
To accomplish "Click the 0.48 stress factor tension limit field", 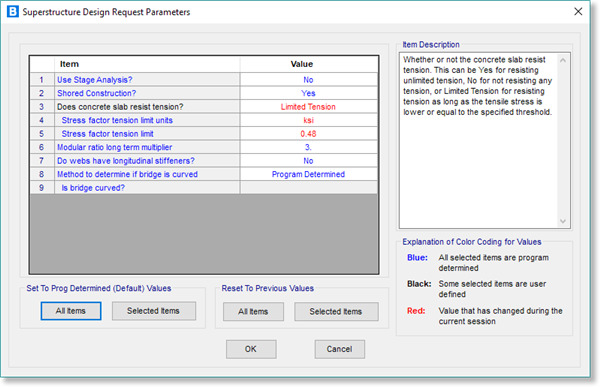I will click(x=308, y=134).
